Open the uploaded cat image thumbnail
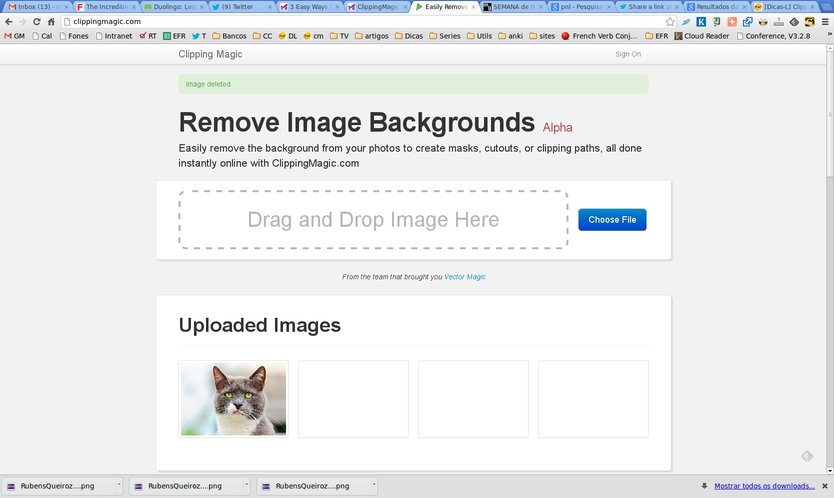 click(233, 399)
